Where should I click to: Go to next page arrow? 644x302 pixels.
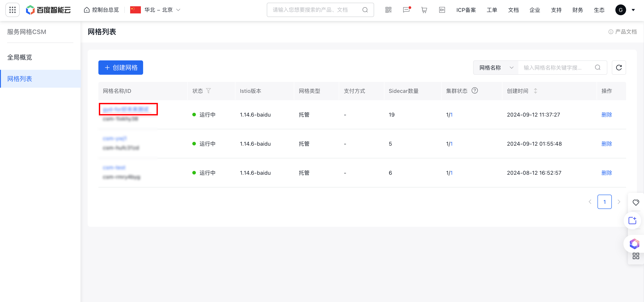619,202
